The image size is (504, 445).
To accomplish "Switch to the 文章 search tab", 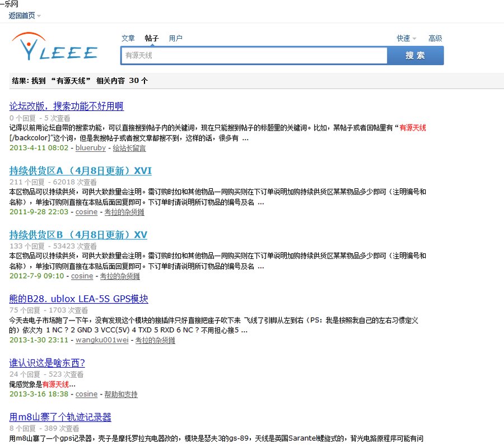I will point(128,38).
